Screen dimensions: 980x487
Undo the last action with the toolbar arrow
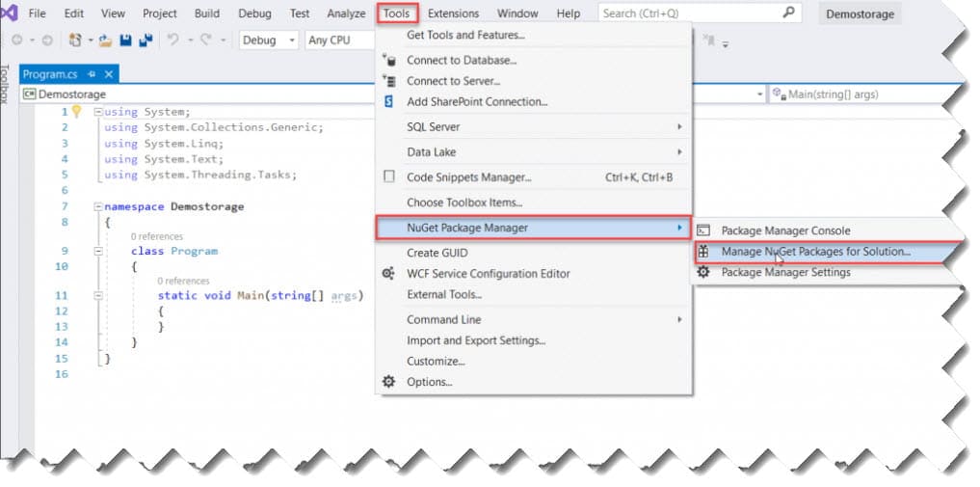tap(173, 40)
